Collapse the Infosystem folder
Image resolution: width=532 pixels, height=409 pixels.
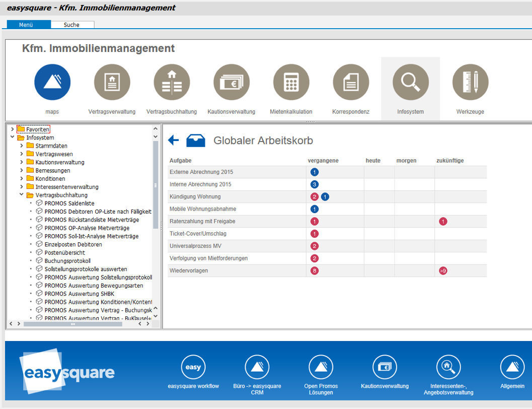pos(13,137)
